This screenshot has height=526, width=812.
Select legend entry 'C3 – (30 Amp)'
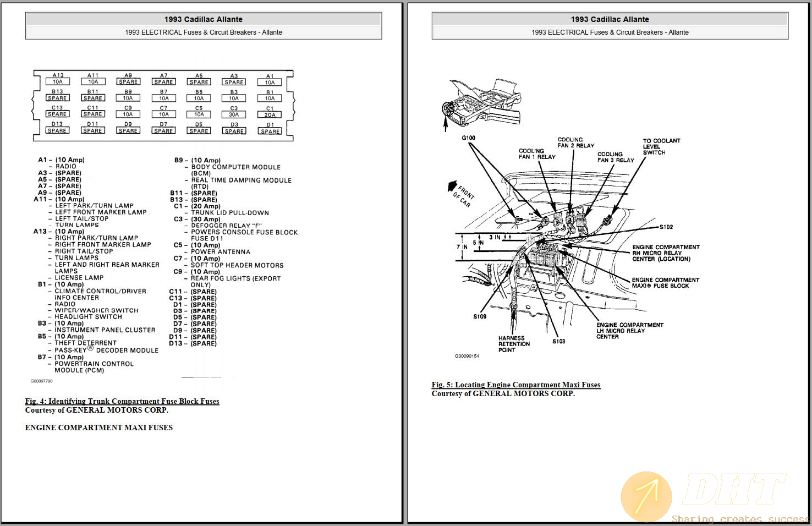pyautogui.click(x=197, y=220)
